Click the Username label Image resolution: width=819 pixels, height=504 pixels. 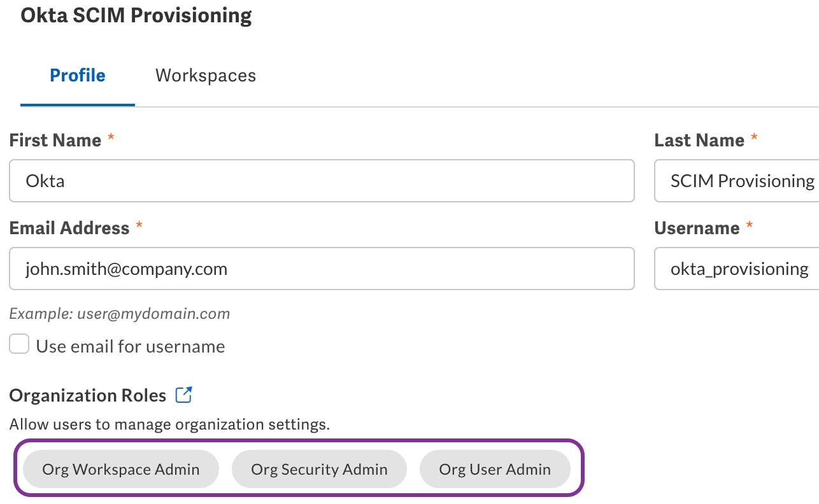coord(697,228)
